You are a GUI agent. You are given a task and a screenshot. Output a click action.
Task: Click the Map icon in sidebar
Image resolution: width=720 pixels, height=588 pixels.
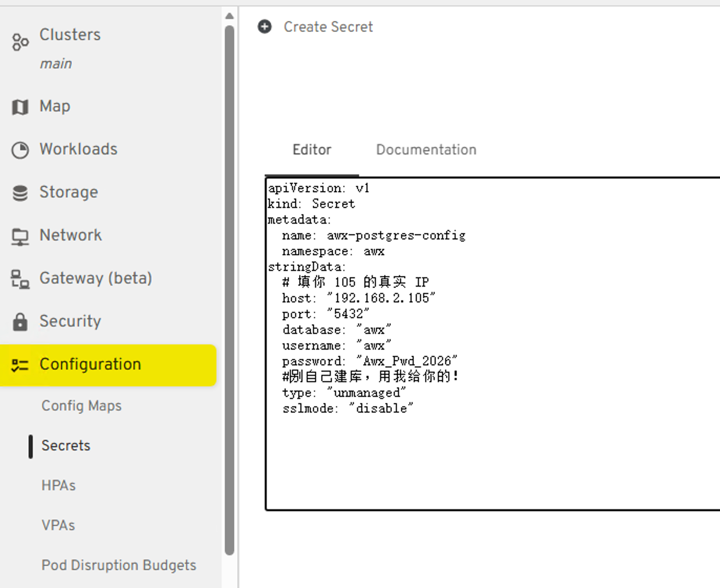(x=20, y=107)
